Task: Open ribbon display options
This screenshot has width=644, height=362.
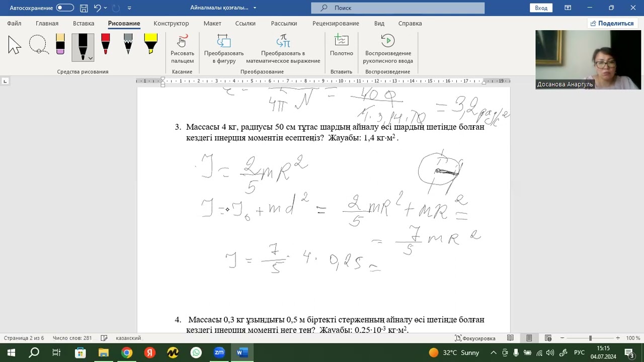Action: 568,8
